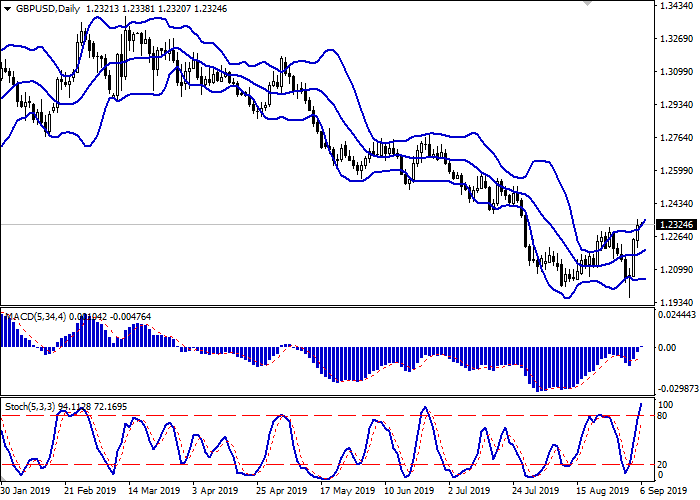This screenshot has height=500, width=700.
Task: Click the gray chart shift marker at top
Action: tap(587, 5)
